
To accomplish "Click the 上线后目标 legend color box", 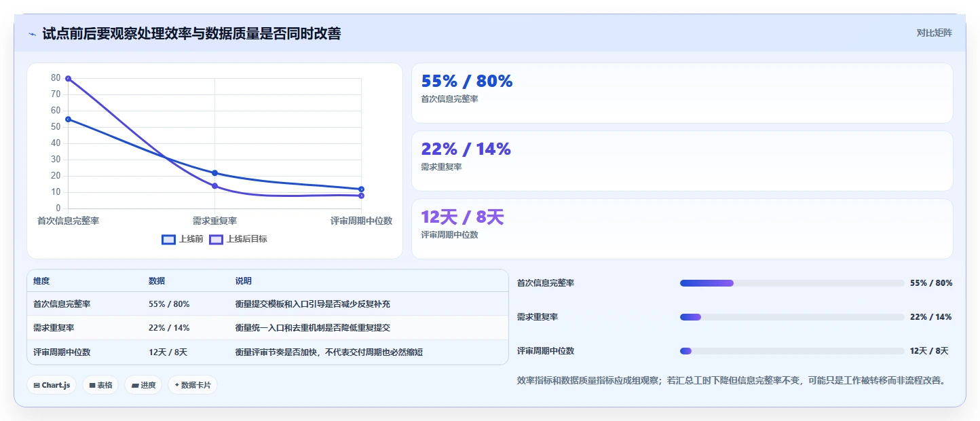I will (216, 239).
